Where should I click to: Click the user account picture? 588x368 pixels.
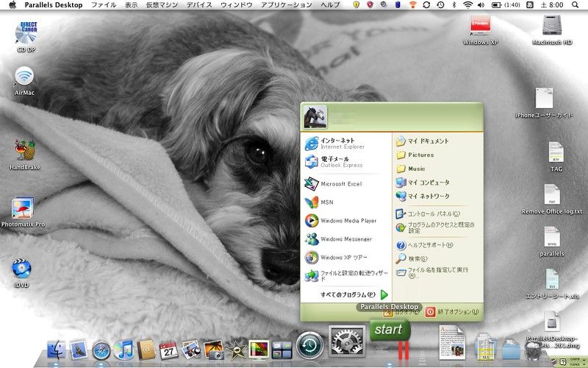pyautogui.click(x=315, y=117)
